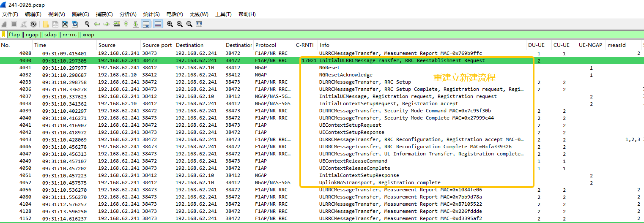Click the reload capture file icon

[75, 24]
